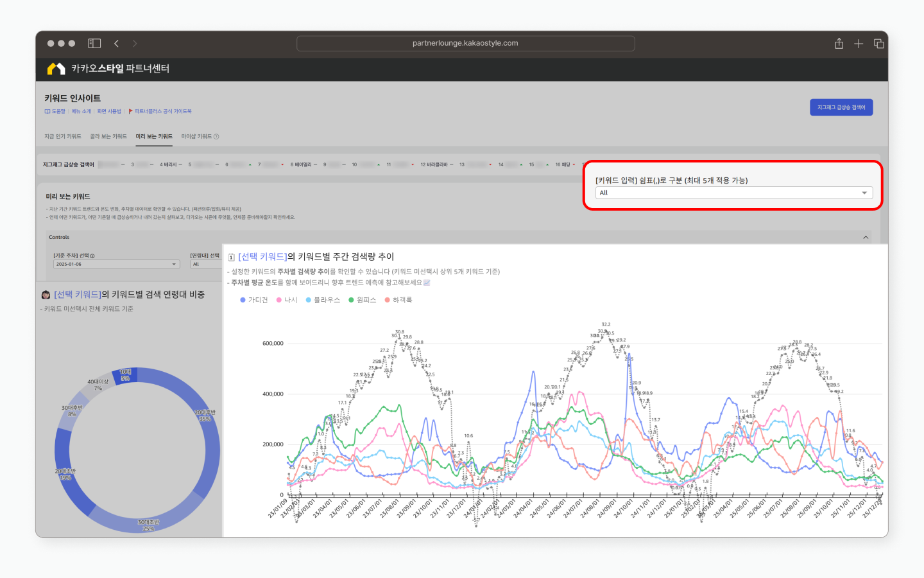Toggle 가디건 legend series in chart
Image resolution: width=924 pixels, height=578 pixels.
click(253, 300)
